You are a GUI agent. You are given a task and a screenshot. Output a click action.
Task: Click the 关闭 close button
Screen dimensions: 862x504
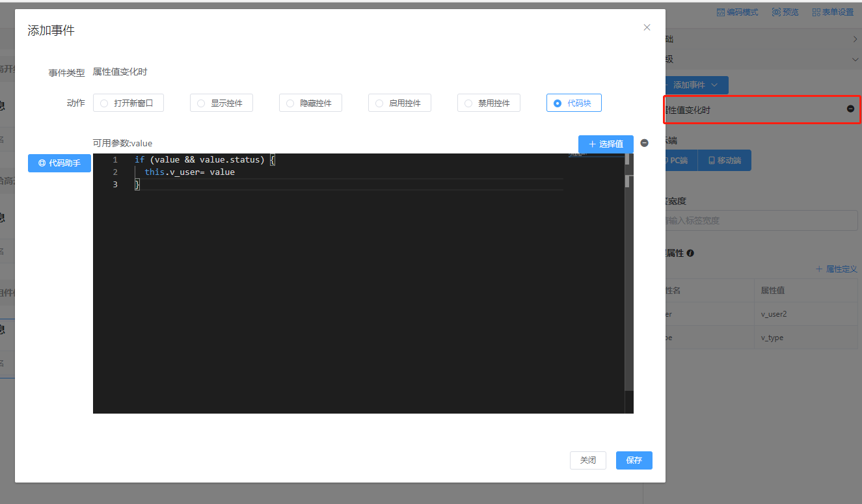tap(587, 460)
